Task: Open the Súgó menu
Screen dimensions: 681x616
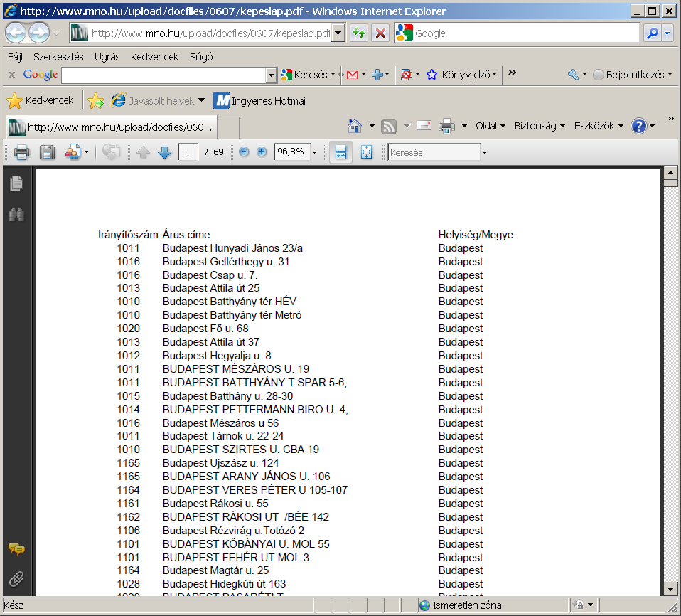Action: tap(201, 57)
